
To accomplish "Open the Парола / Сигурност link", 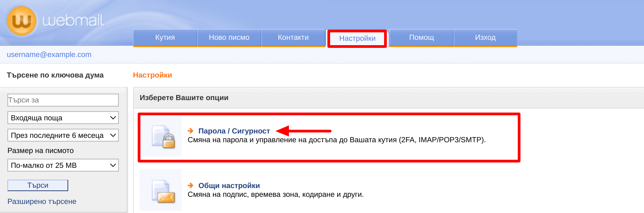I will tap(234, 131).
